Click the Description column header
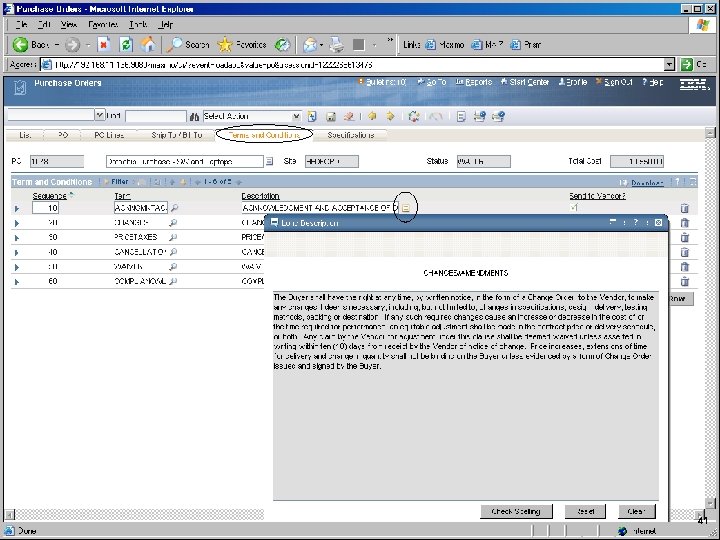The height and width of the screenshot is (540, 720). click(x=260, y=196)
